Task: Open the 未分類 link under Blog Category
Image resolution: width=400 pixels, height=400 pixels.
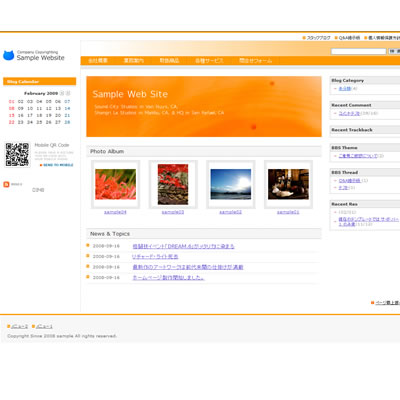Action: pos(345,89)
